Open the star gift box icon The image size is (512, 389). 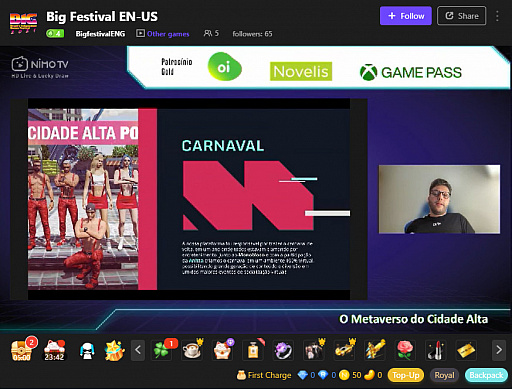coord(114,350)
